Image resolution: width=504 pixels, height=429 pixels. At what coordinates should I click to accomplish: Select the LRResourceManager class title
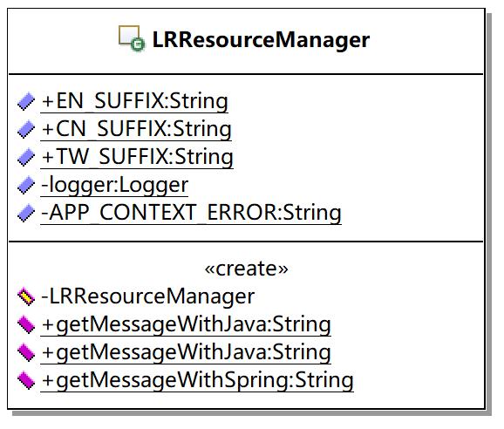click(x=261, y=40)
